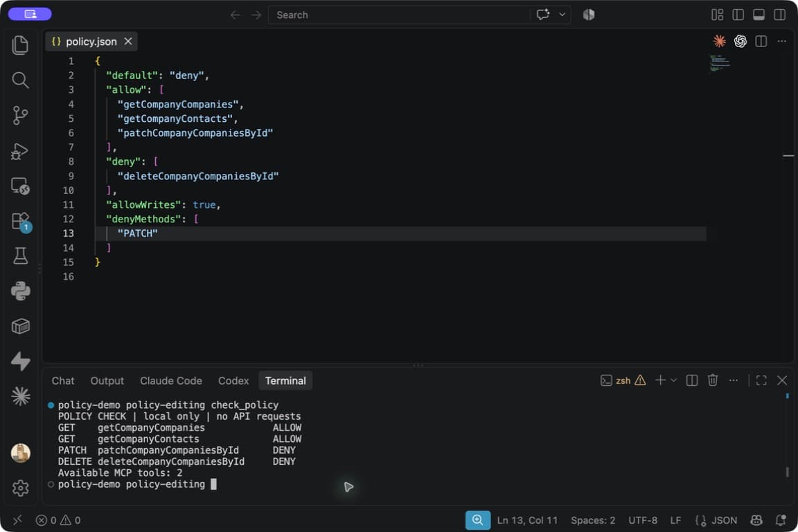Image resolution: width=798 pixels, height=532 pixels.
Task: Change indentation via Spaces: 2
Action: click(x=593, y=520)
